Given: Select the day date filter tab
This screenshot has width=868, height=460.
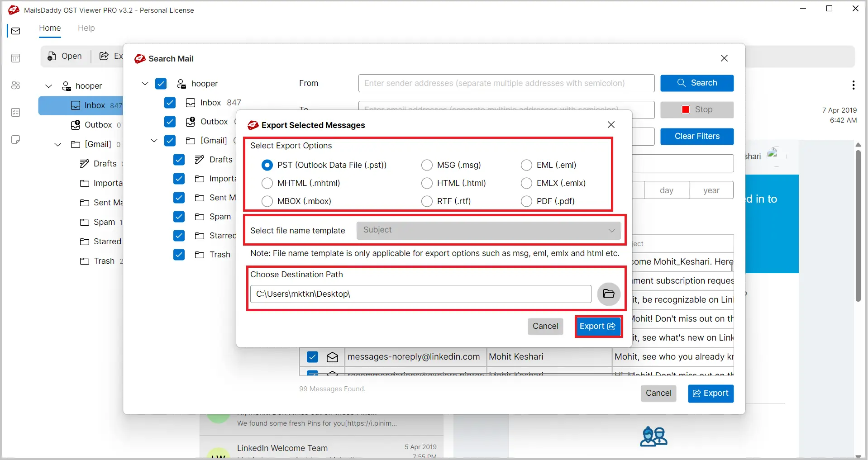Looking at the screenshot, I should 667,190.
